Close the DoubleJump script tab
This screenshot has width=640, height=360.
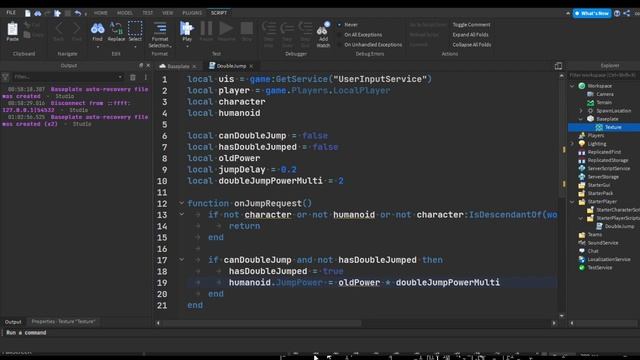point(251,66)
